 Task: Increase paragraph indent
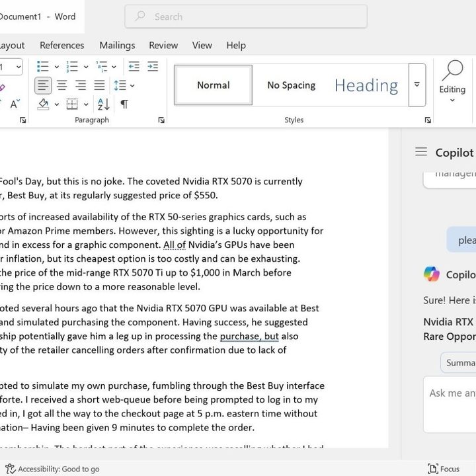(153, 67)
